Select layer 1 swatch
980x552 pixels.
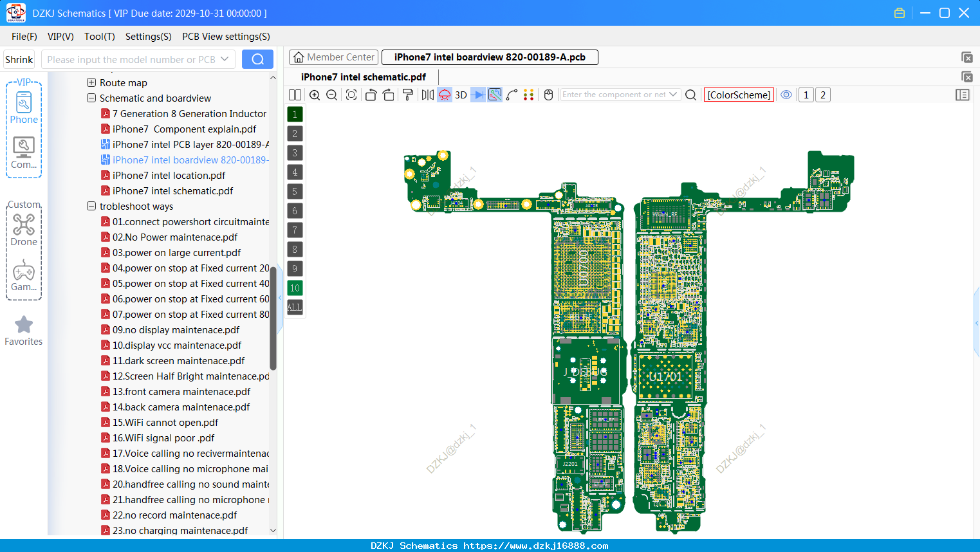click(x=295, y=114)
